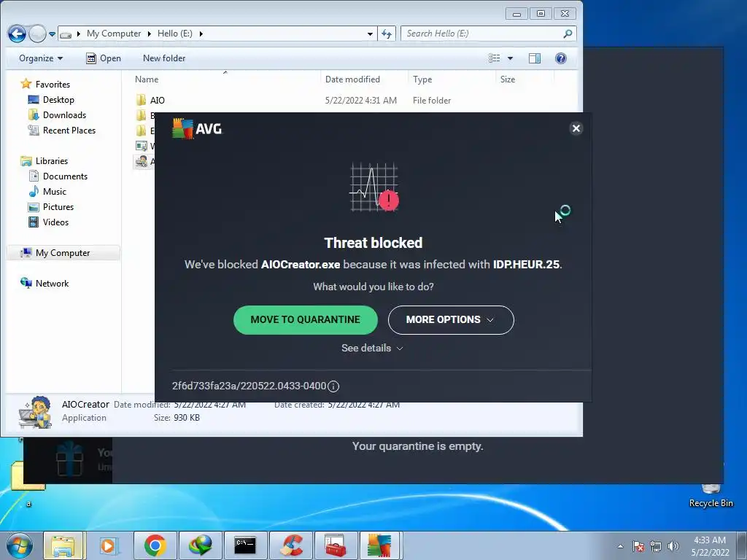This screenshot has width=747, height=560.
Task: Open the Documents library
Action: pos(58,176)
